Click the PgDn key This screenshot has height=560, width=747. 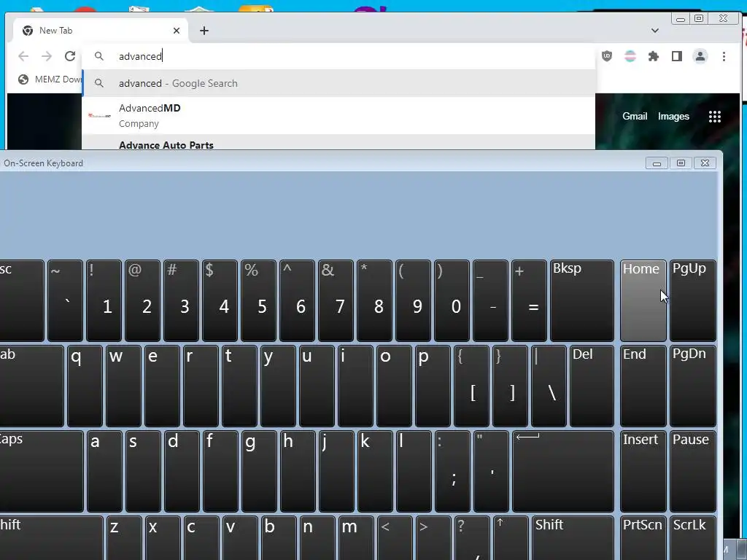pyautogui.click(x=693, y=386)
